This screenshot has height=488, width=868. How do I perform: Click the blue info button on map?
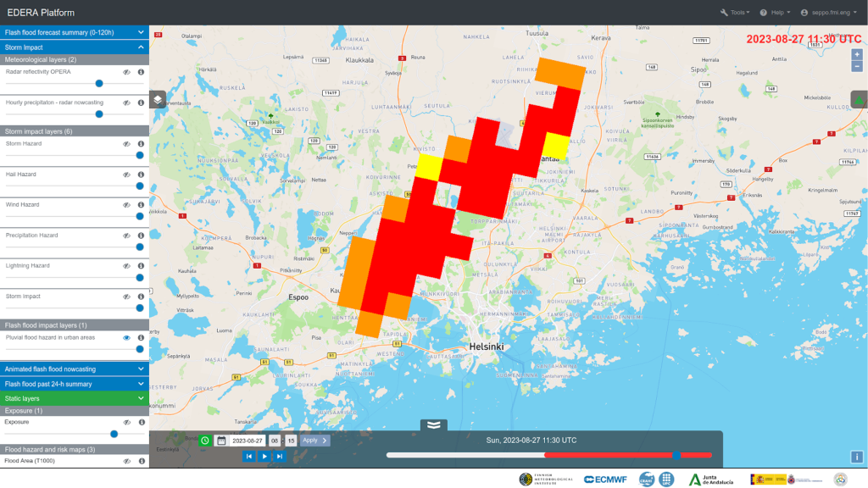[856, 457]
